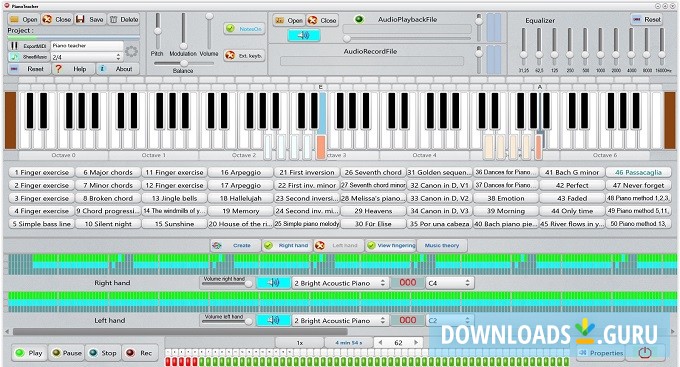Click the Volume slider handle

(x=209, y=16)
